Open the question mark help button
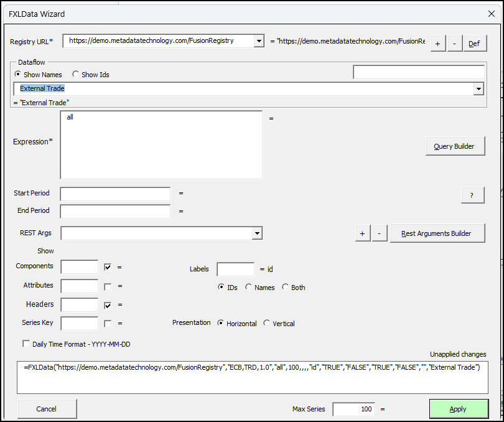 [472, 195]
